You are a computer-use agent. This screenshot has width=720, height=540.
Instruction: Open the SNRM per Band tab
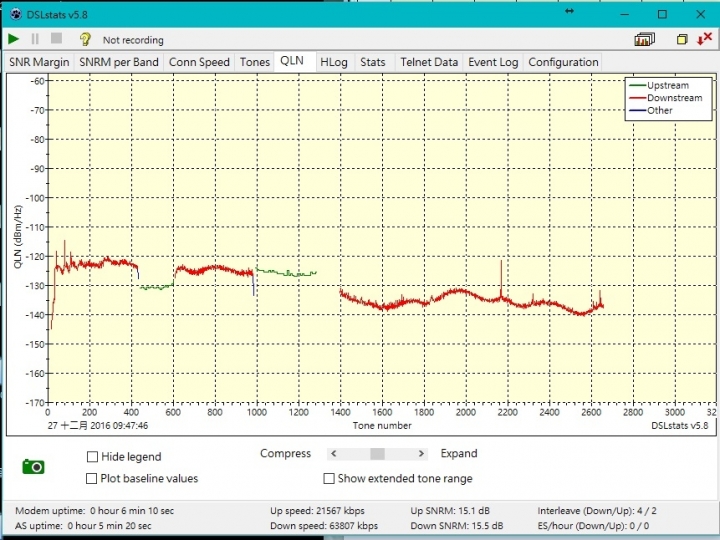click(119, 62)
